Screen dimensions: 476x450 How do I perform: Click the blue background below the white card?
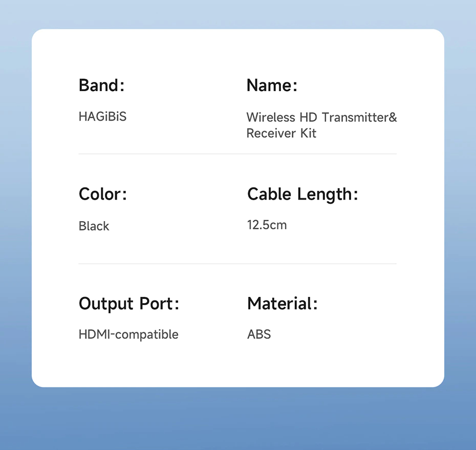pyautogui.click(x=238, y=418)
